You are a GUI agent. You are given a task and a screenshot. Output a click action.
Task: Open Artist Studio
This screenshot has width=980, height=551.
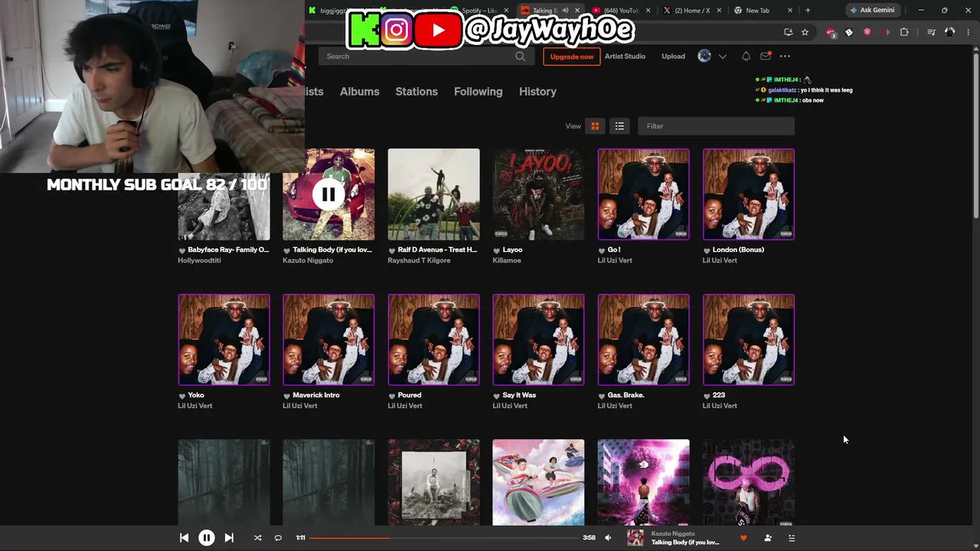(625, 56)
